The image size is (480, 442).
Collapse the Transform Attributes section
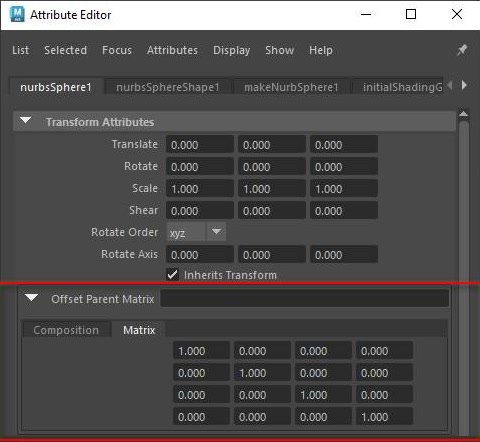(26, 120)
